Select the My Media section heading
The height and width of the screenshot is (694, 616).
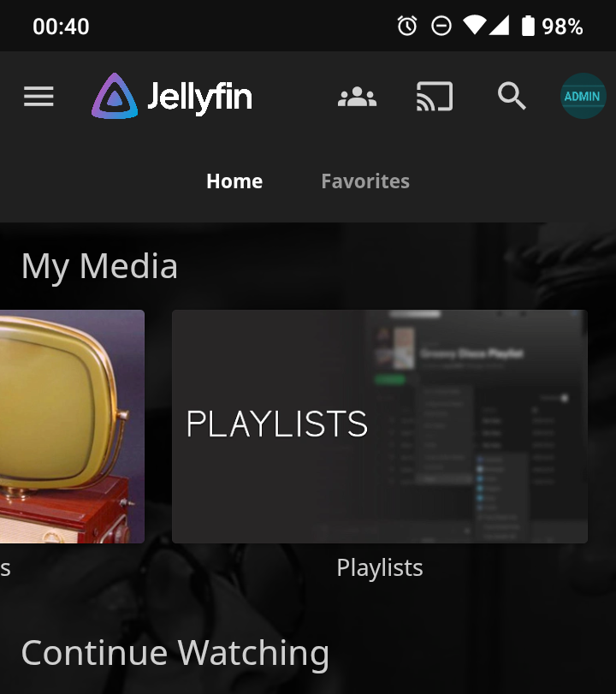99,266
